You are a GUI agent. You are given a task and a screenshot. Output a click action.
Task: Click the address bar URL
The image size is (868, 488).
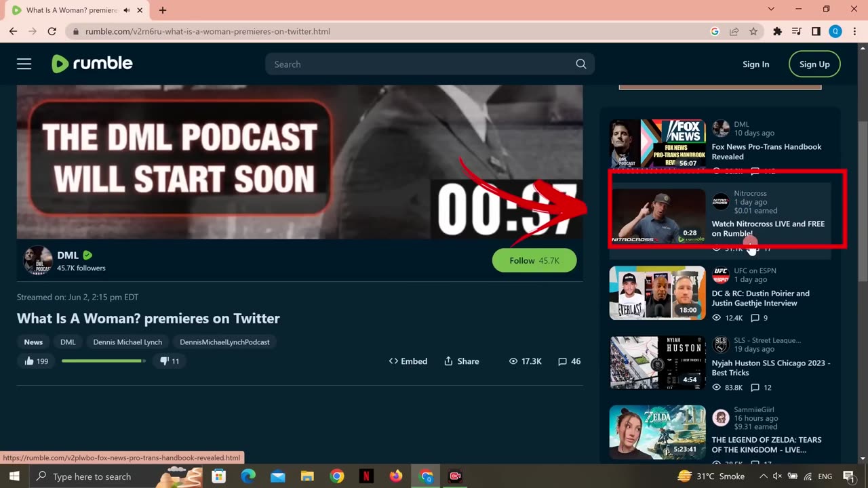[208, 31]
